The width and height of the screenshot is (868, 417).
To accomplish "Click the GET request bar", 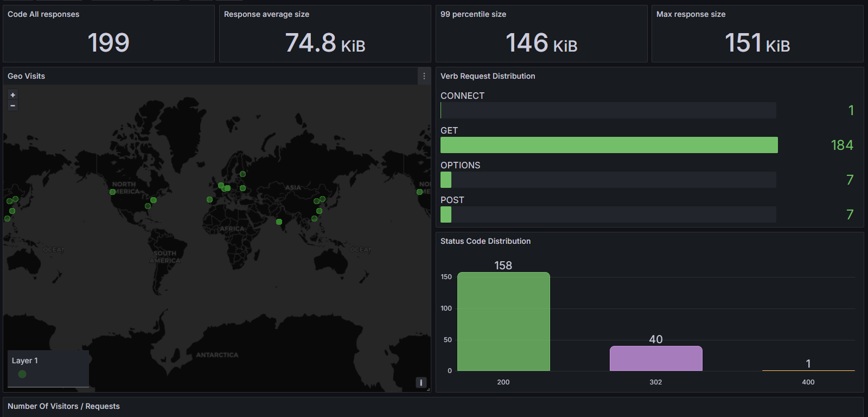I will click(609, 145).
